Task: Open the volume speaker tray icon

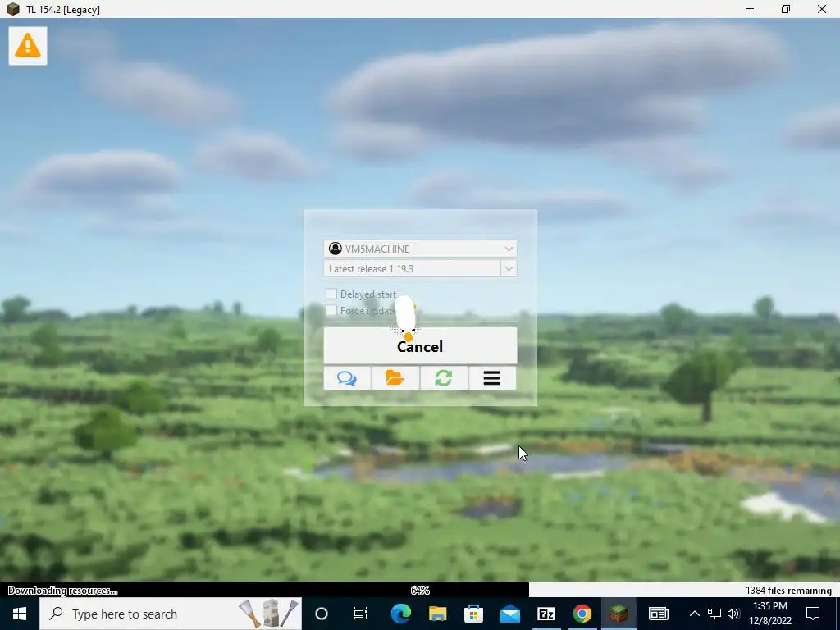Action: (x=733, y=614)
